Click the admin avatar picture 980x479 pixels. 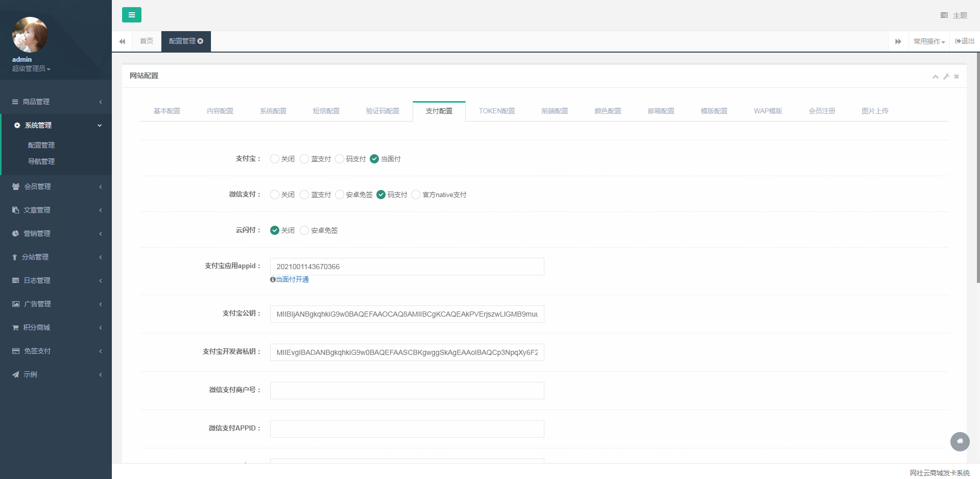[30, 35]
